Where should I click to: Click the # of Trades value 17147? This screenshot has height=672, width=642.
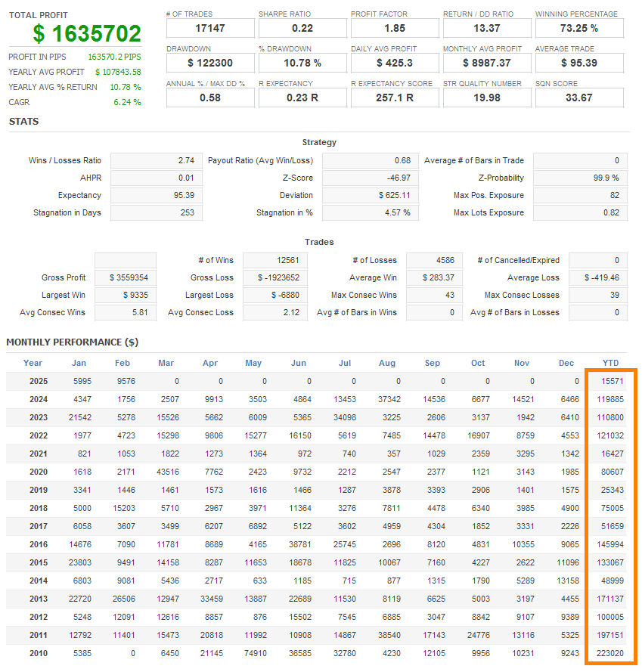coord(210,28)
